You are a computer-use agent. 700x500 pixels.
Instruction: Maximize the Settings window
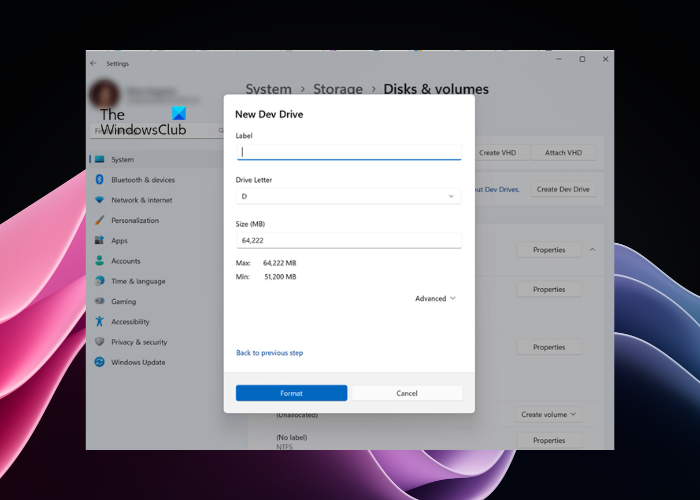tap(582, 59)
